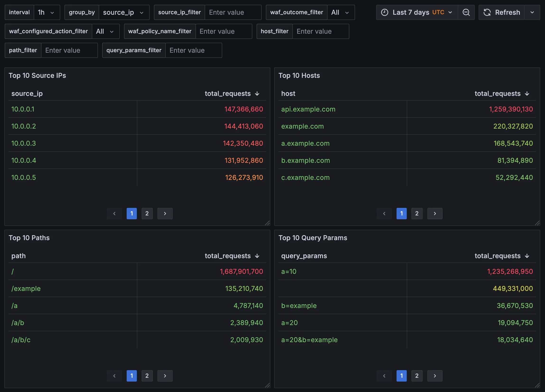Screen dimensions: 545x392
Task: Sort Top 10 Hosts by total_requests
Action: (x=502, y=93)
